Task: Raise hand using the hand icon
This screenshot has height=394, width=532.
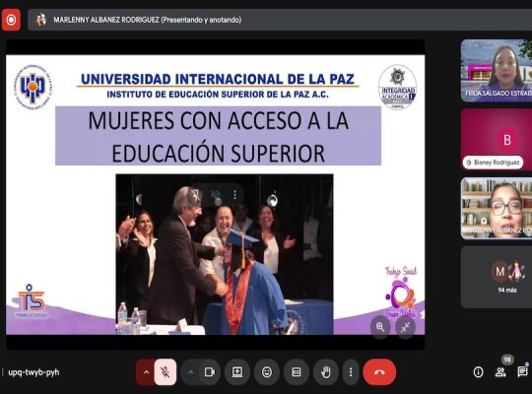Action: pos(326,372)
